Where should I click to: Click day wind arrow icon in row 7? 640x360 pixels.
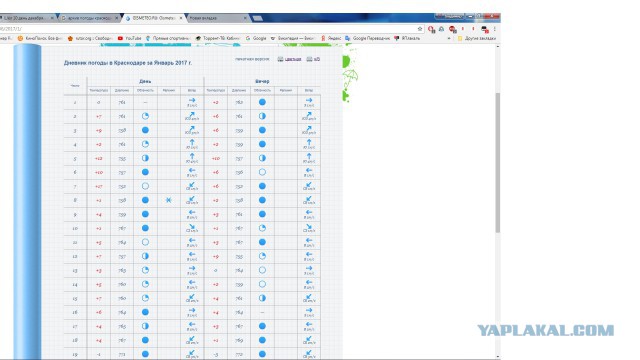click(x=192, y=185)
